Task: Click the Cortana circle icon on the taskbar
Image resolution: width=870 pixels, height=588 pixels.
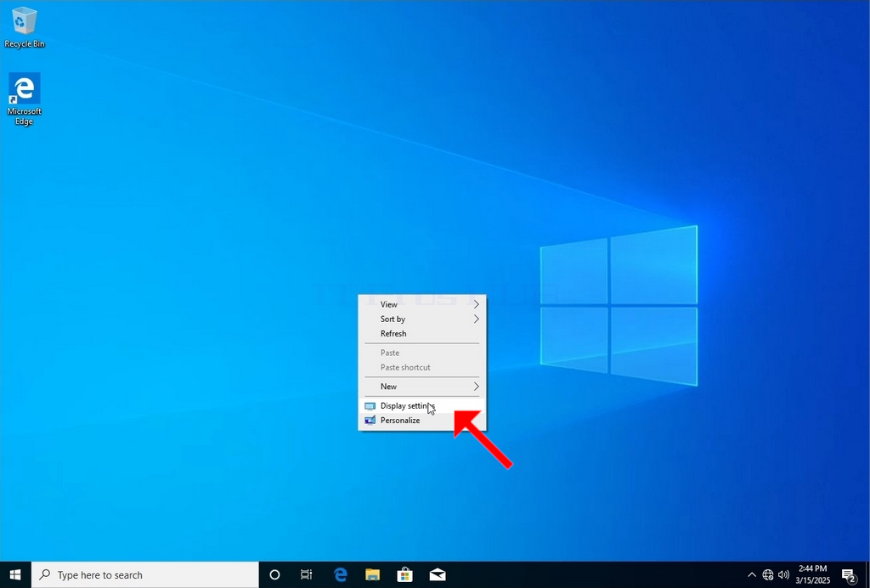Action: point(274,574)
